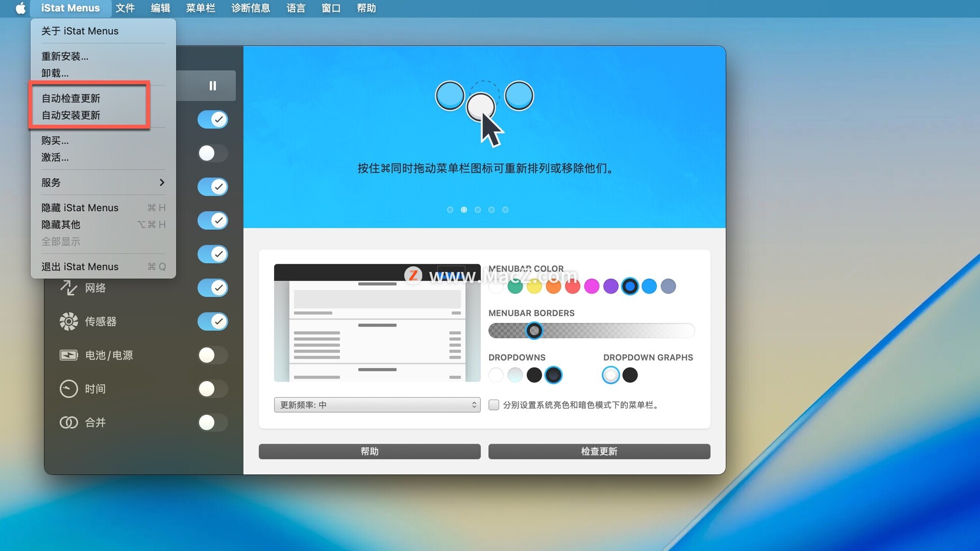Go to first tutorial page dot
Viewport: 980px width, 551px height.
[x=450, y=210]
